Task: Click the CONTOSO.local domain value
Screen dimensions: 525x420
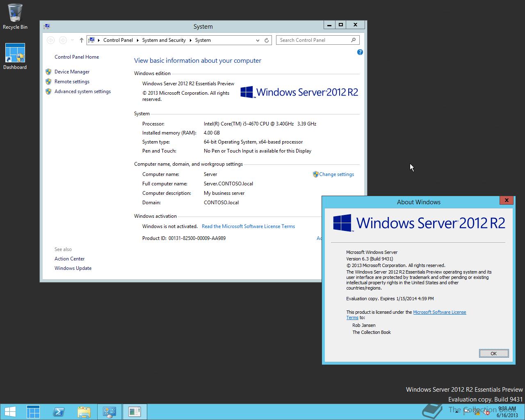Action: tap(221, 203)
